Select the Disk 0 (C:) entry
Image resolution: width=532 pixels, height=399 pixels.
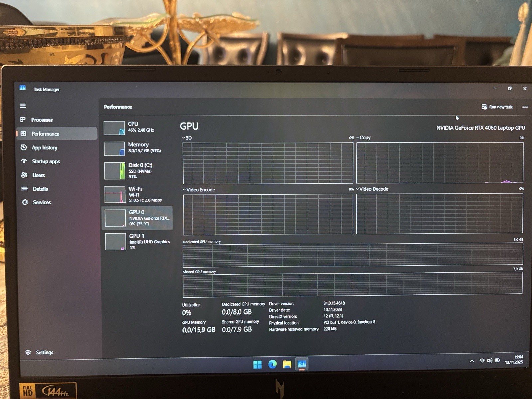coord(137,170)
